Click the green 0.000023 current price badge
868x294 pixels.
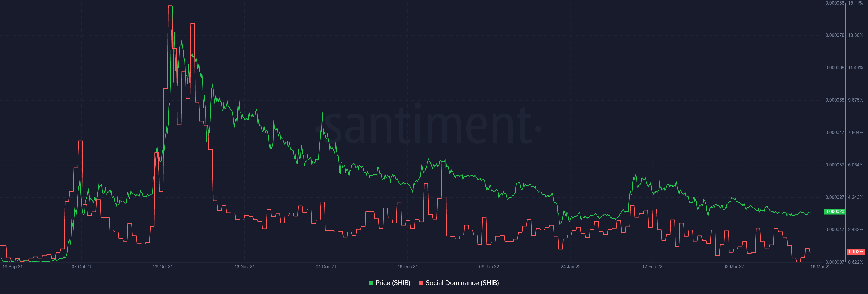(x=834, y=211)
